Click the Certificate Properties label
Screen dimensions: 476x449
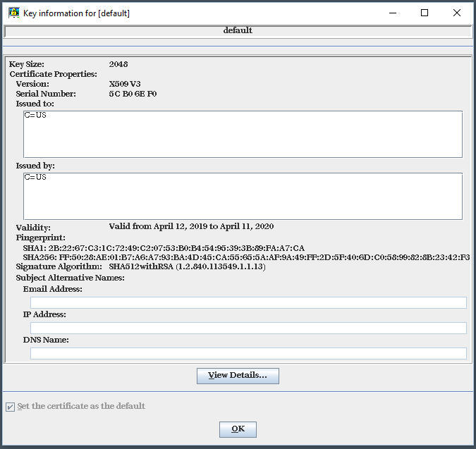pos(53,74)
